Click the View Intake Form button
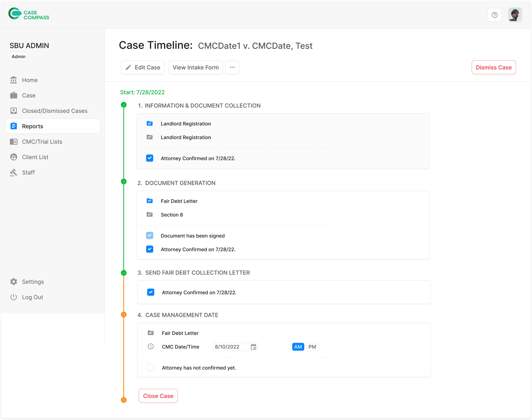Screen dimensions: 532x420 [196, 67]
